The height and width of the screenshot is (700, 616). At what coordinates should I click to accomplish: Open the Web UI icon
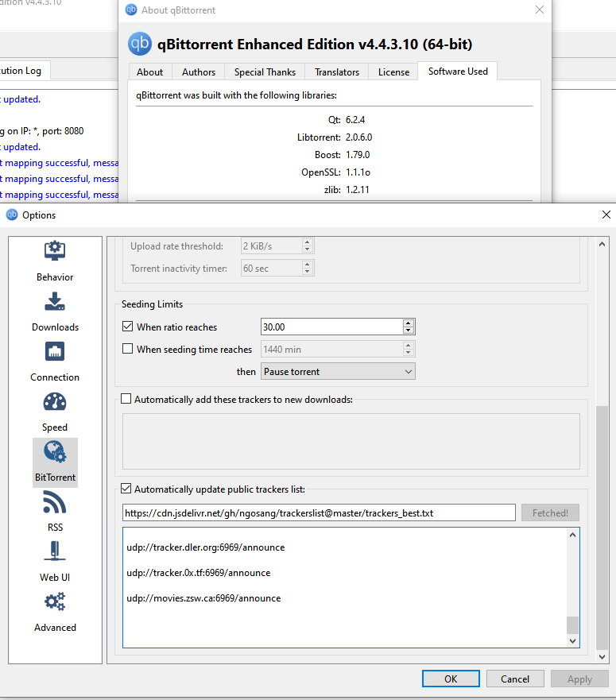point(55,551)
